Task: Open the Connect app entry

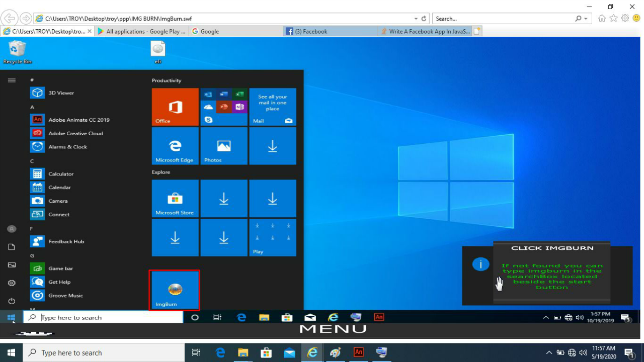Action: point(50,215)
